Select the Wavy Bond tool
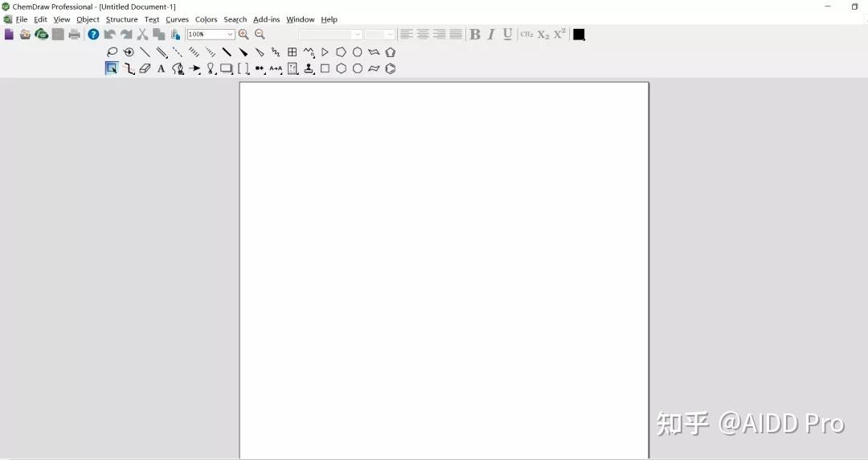Screen dimensions: 868x460 (276, 52)
